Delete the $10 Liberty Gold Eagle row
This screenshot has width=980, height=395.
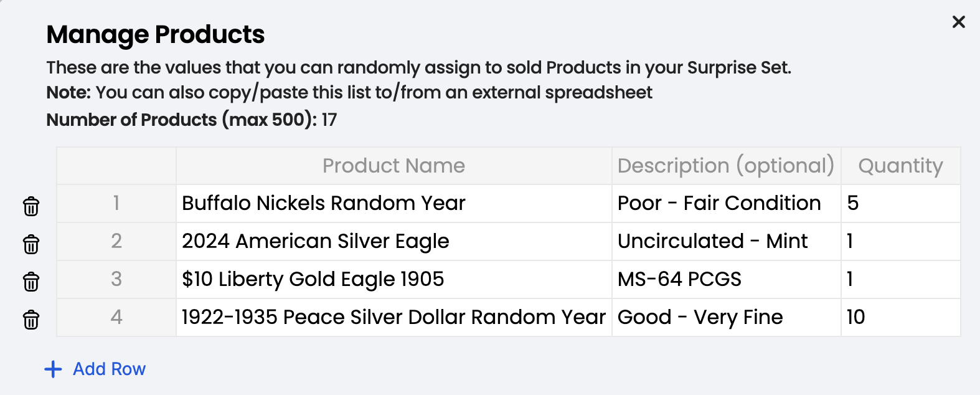pos(31,282)
